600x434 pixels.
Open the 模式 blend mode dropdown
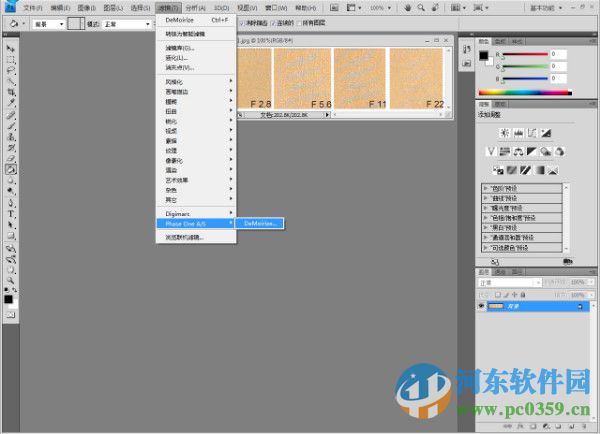(127, 24)
